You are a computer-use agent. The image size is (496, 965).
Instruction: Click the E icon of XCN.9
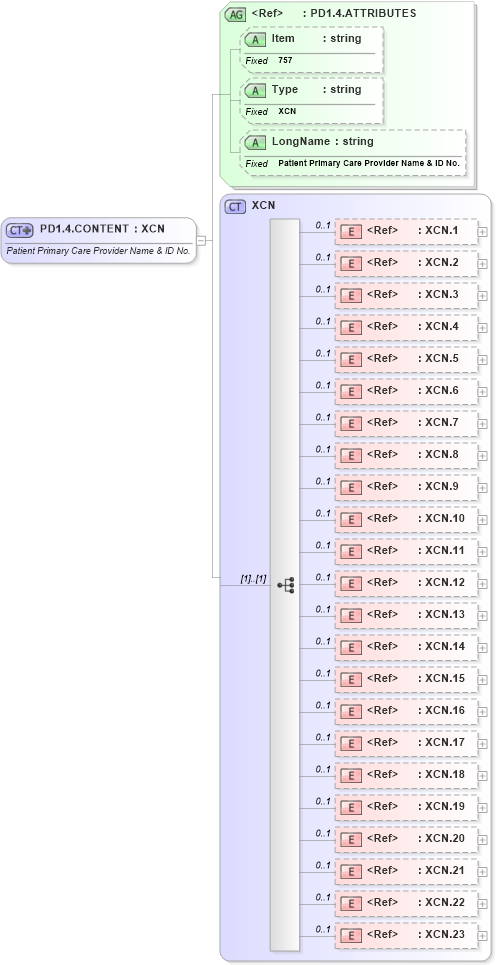pyautogui.click(x=351, y=488)
